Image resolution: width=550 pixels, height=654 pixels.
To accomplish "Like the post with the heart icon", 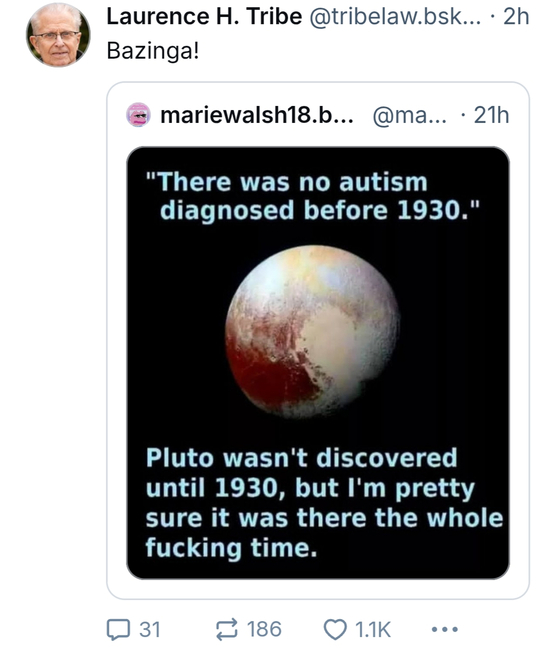I will 335,629.
